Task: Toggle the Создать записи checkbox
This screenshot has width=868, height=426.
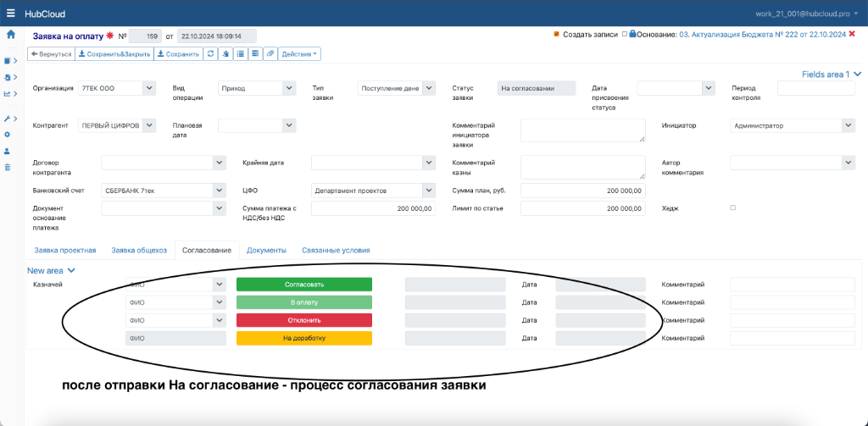Action: click(556, 35)
